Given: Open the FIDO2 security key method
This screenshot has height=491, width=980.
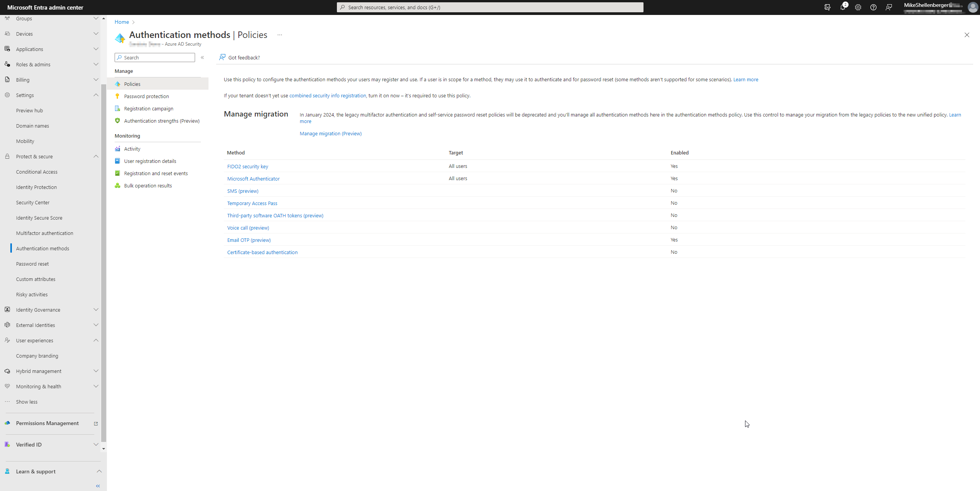Looking at the screenshot, I should point(248,166).
